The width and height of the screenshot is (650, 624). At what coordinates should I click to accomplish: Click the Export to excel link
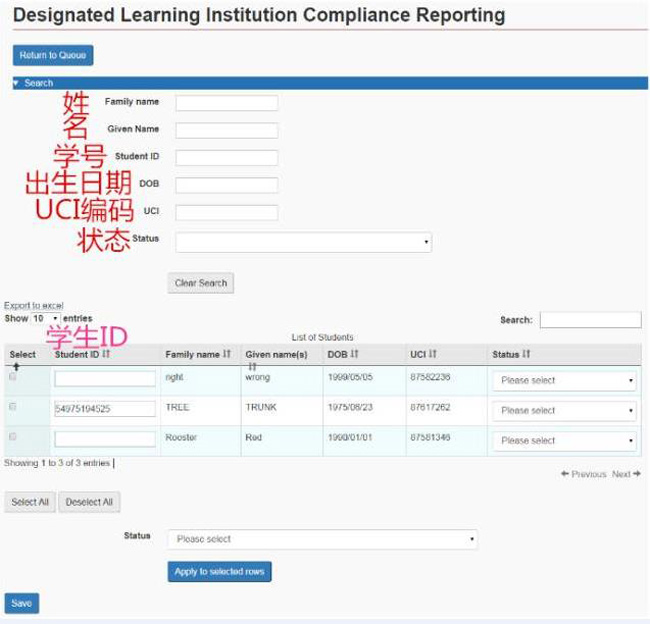pos(34,305)
